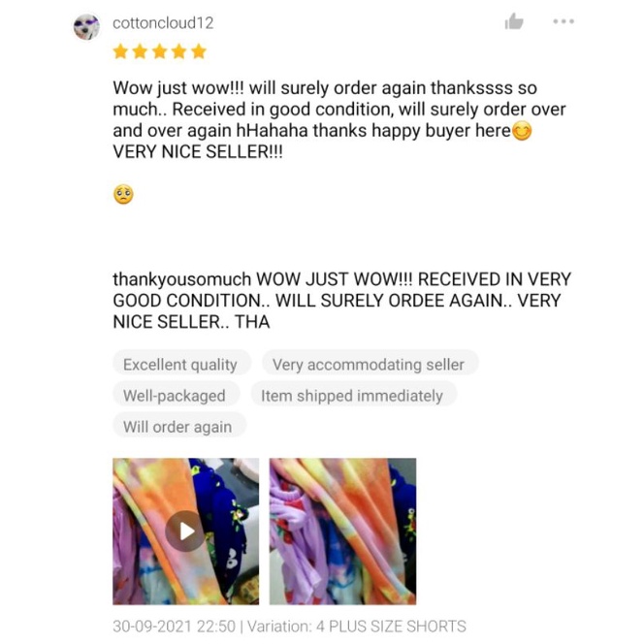Screen dimensions: 644x644
Task: Select the 'Will order again' tag
Action: [x=178, y=427]
